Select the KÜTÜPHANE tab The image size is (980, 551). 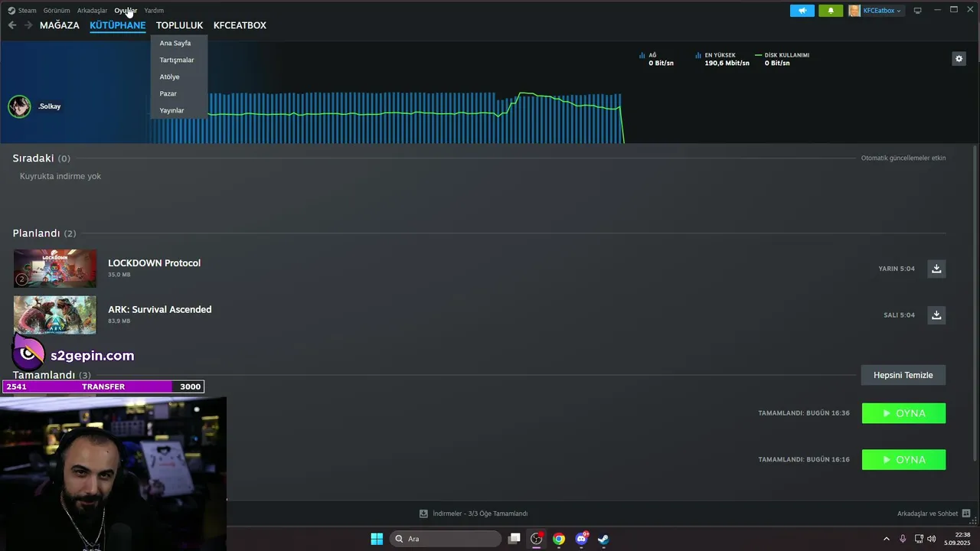pos(117,25)
